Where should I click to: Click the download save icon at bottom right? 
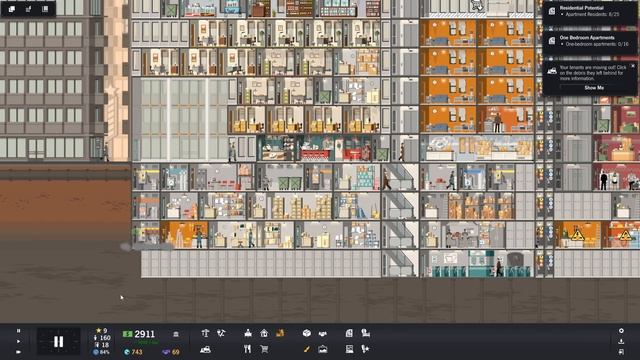[x=621, y=341]
